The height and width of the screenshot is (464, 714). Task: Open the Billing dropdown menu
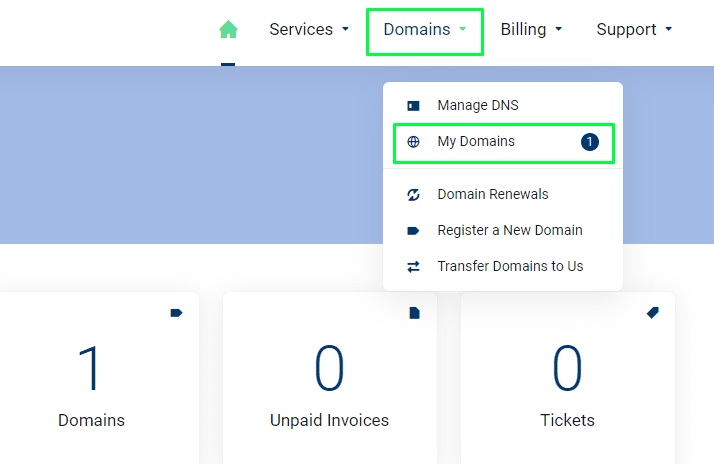[531, 29]
